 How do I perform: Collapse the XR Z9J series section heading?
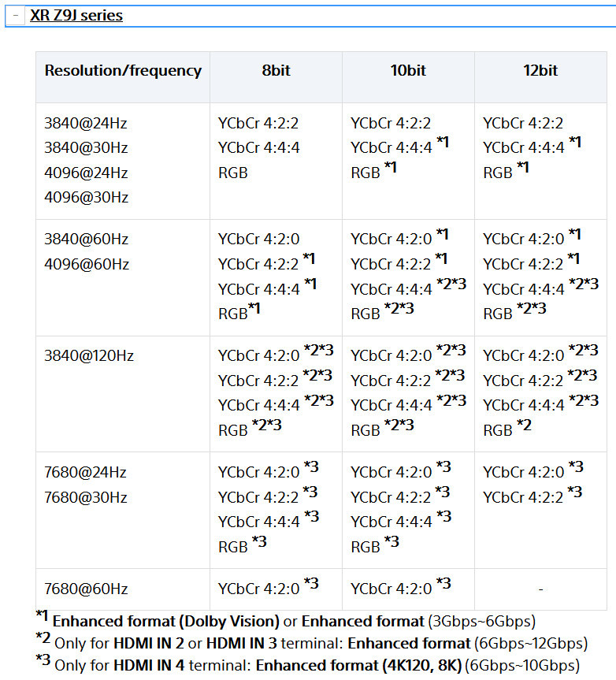click(x=76, y=16)
